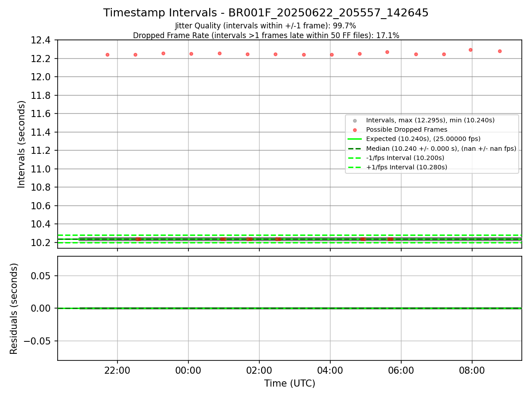This screenshot has height=399, width=532.
Task: Click the 04:00 time tick label
Action: pos(330,370)
